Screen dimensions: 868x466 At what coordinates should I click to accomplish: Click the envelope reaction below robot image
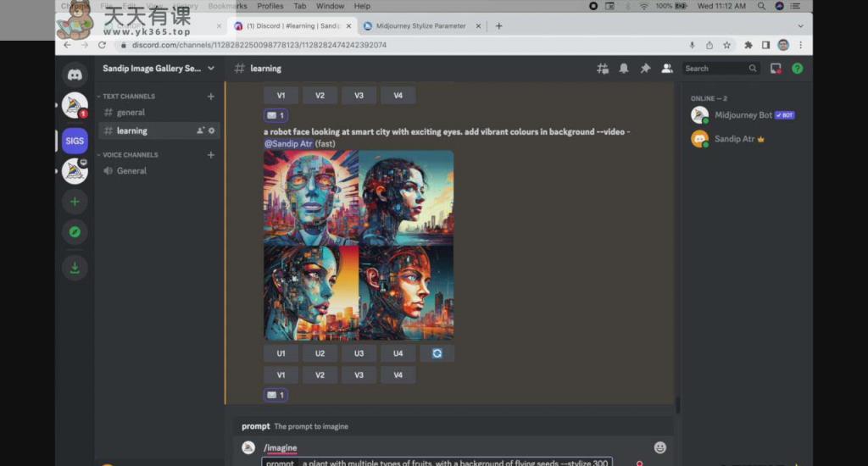coord(275,395)
